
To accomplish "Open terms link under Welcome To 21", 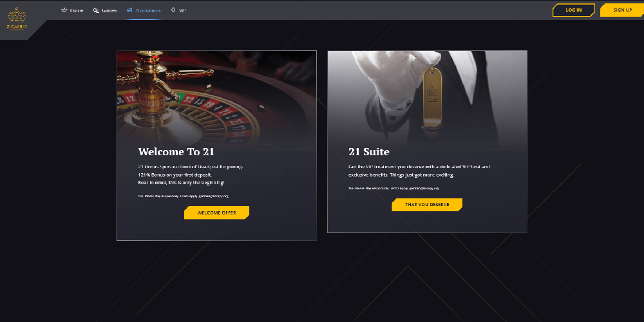I will coord(183,196).
